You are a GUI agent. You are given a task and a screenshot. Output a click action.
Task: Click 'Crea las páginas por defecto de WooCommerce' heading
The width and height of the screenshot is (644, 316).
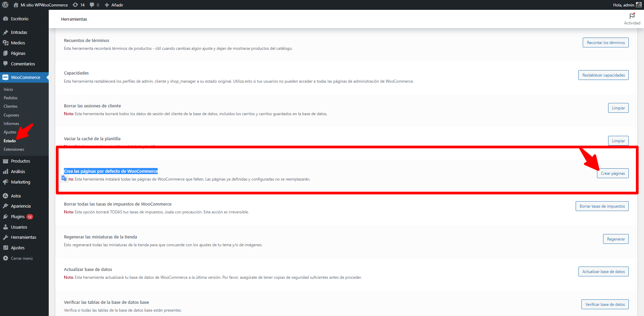point(111,171)
